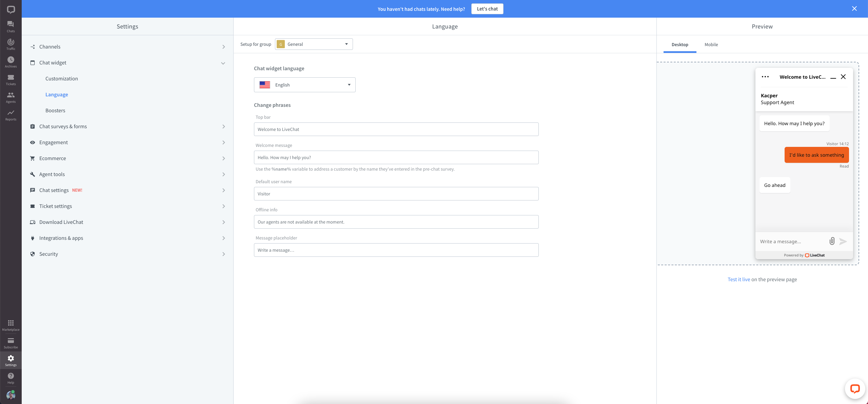Open the orange chat bubble launcher
Screen dimensions: 868x404
point(855,389)
